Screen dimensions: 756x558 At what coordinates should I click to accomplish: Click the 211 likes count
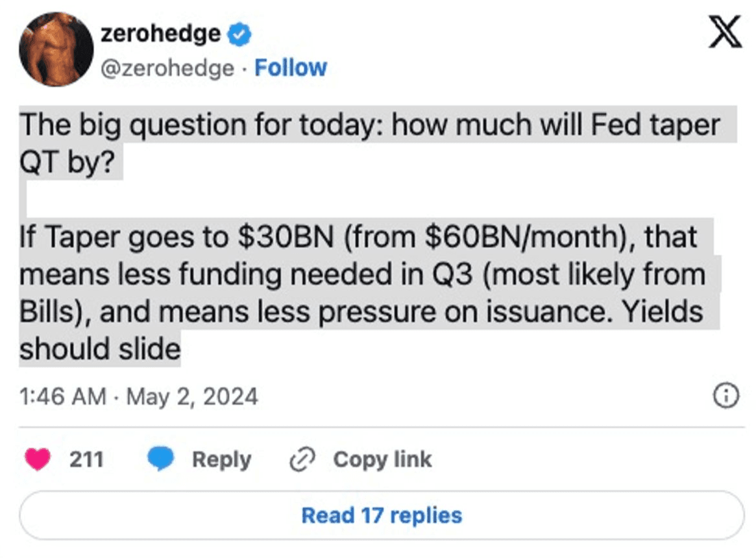point(86,460)
